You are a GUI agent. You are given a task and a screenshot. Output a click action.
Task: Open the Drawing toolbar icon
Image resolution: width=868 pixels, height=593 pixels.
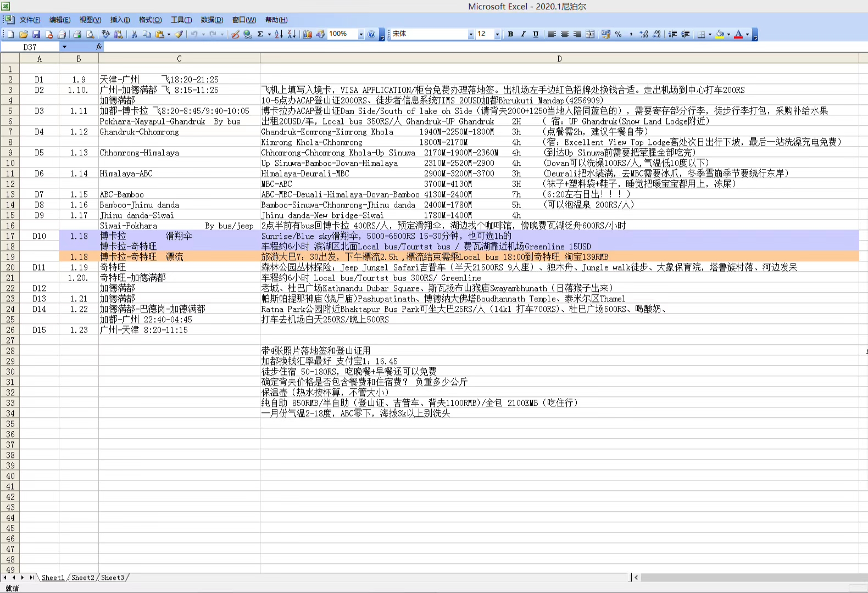[x=320, y=34]
